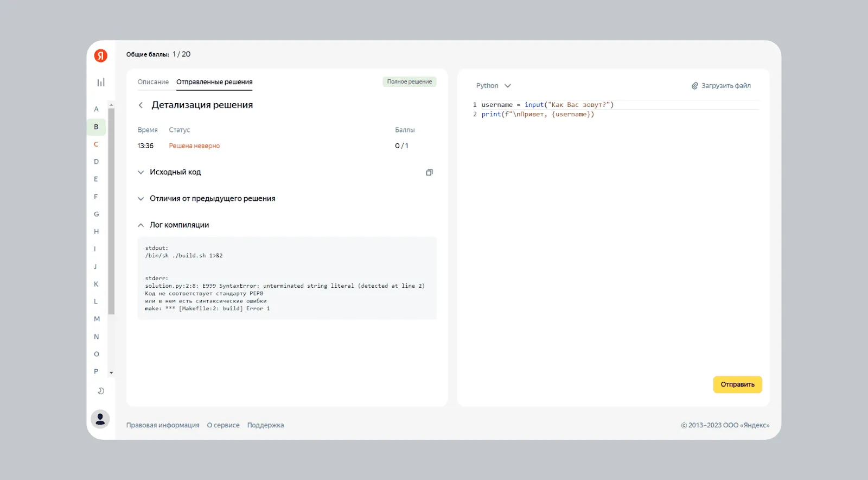Viewport: 868px width, 480px height.
Task: Open the standings chart icon in sidebar
Action: point(101,83)
